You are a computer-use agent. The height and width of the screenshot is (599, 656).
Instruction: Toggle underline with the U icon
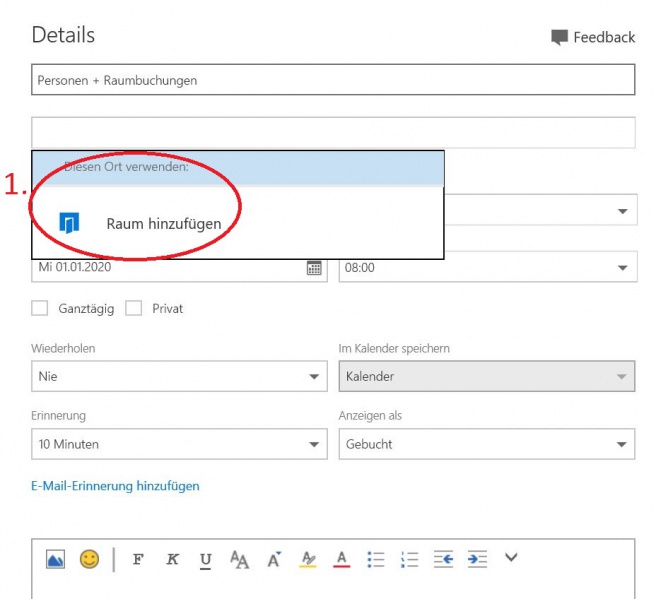[x=205, y=560]
